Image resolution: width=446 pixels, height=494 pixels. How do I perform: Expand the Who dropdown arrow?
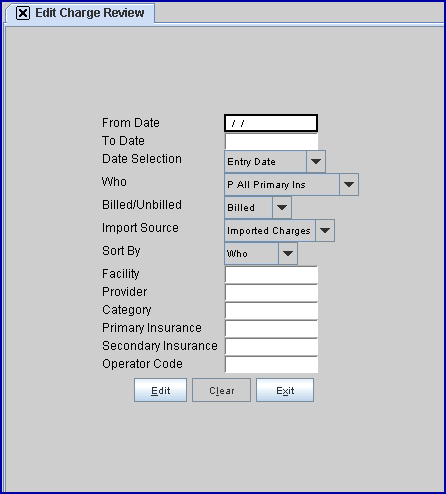pos(349,184)
